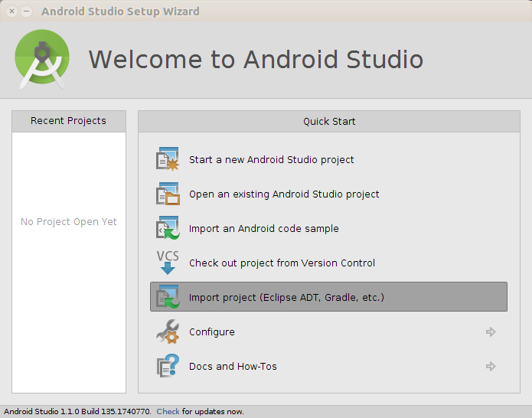Select Import project (Eclipse ADT, Gradle, etc.)

(328, 296)
